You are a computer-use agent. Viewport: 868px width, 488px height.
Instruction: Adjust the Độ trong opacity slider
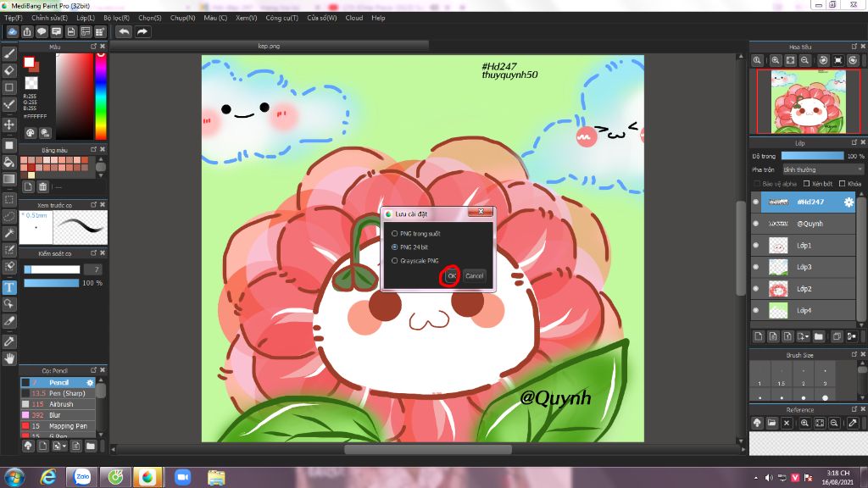point(812,156)
